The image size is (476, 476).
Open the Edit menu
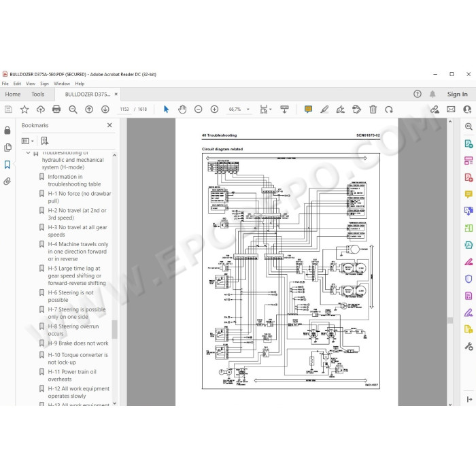click(17, 84)
